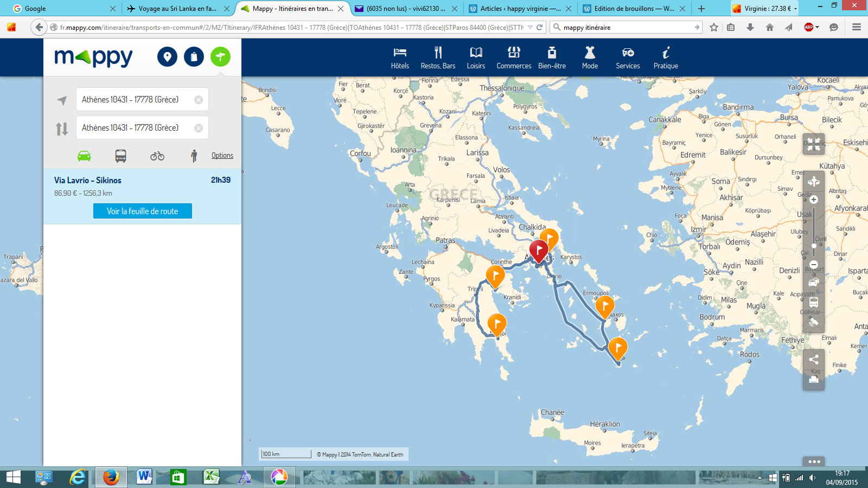Toggle the traffic layer on map
Screen dimensions: 868x488
(x=813, y=282)
